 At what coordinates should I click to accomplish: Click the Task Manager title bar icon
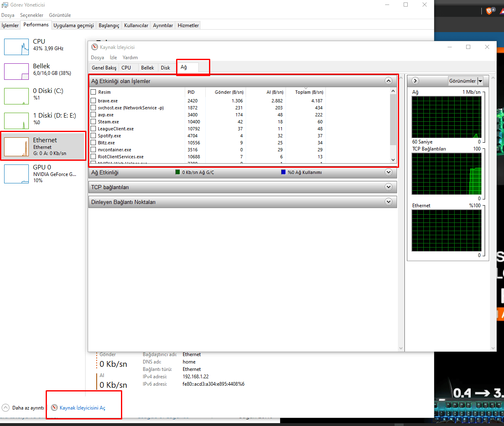pyautogui.click(x=5, y=5)
